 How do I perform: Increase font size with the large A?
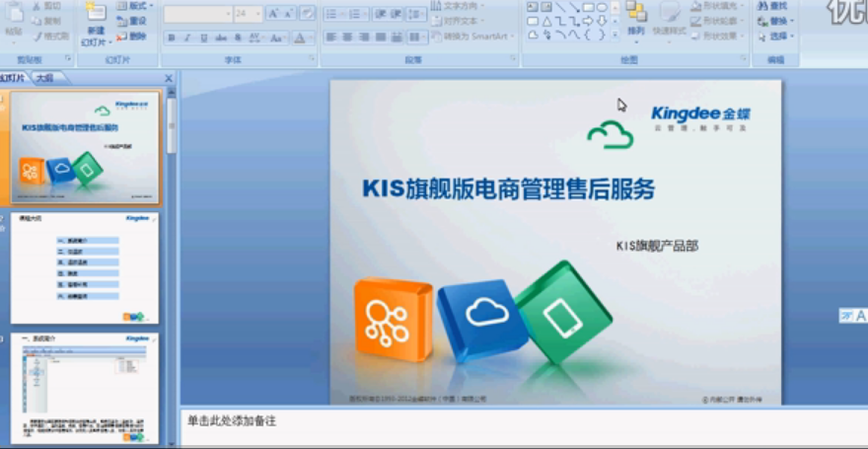[x=273, y=14]
